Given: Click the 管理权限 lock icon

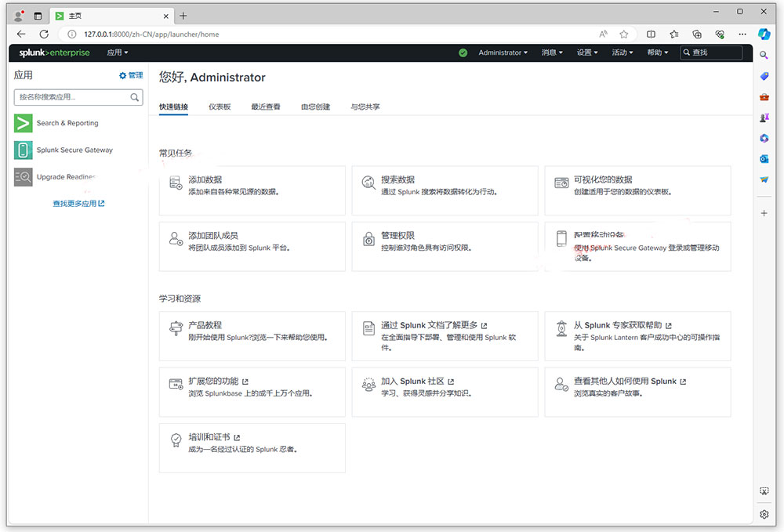Looking at the screenshot, I should 368,239.
